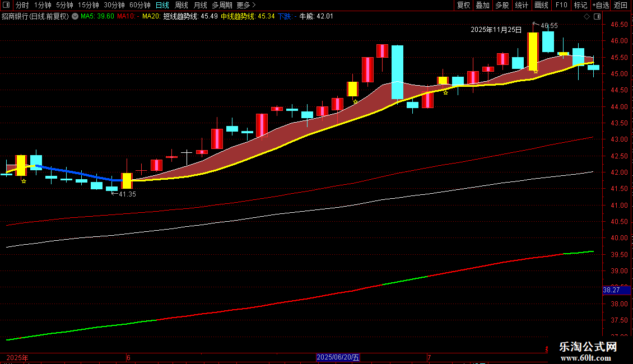Viewport: 633px width, 364px height.
Task: Click the 2025/06/20 date marker on timeline
Action: pyautogui.click(x=337, y=357)
